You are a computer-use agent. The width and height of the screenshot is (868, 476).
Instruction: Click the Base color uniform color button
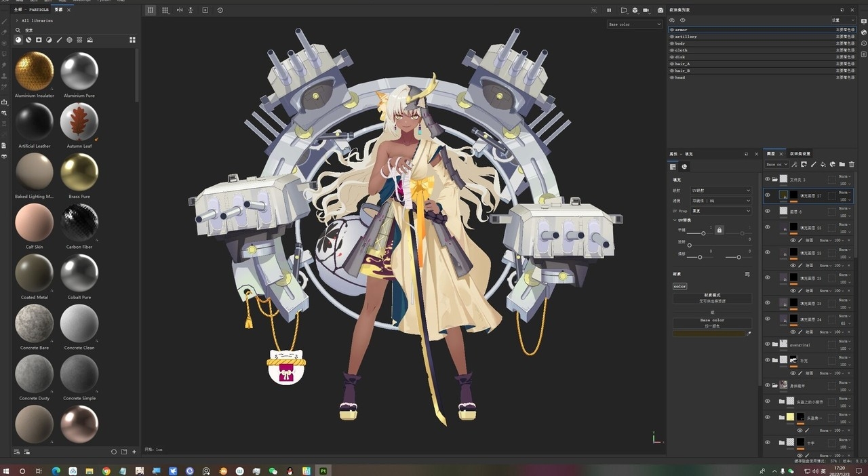[x=712, y=323]
